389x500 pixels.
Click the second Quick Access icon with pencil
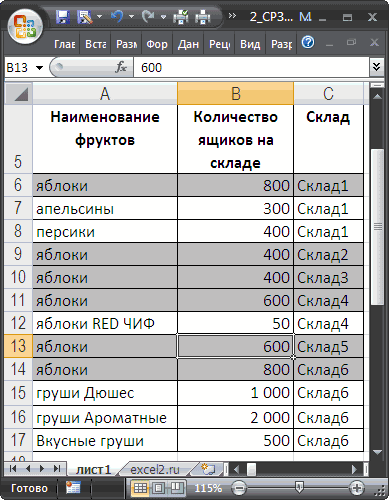click(85, 16)
